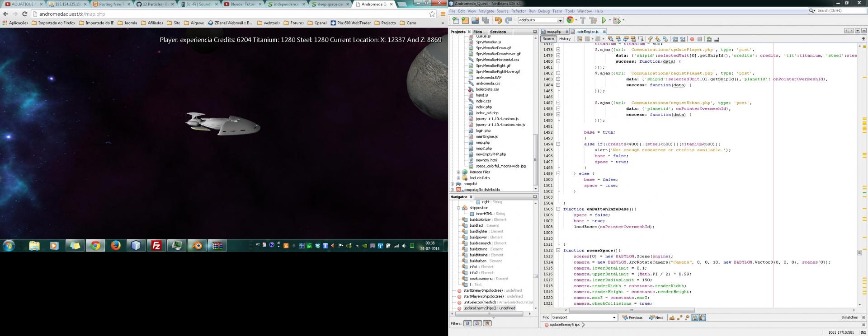Click Chrome back arrow
Screen dimensions: 868x336
click(x=6, y=14)
